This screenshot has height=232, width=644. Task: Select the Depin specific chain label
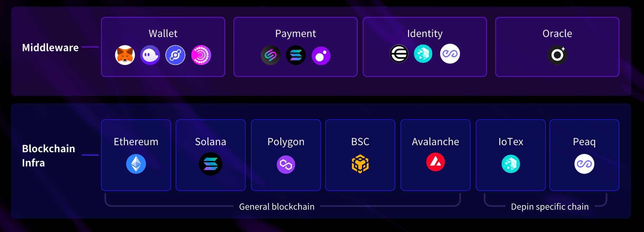550,207
